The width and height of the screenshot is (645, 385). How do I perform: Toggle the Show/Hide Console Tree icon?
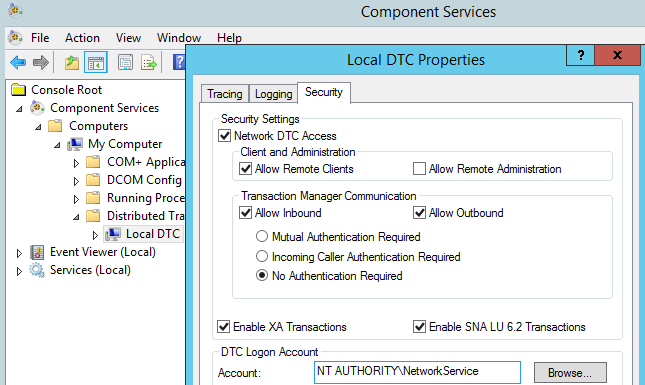[96, 63]
